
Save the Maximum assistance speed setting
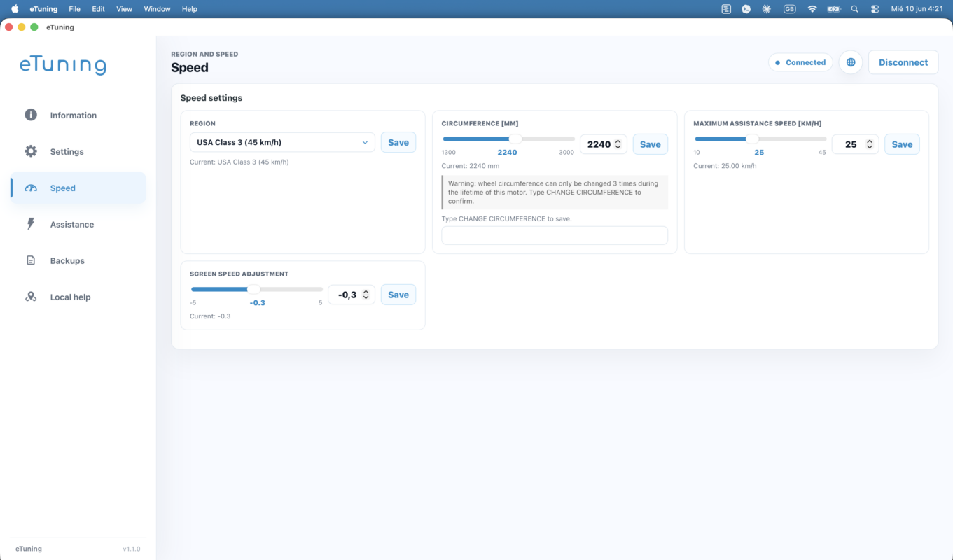[x=902, y=144]
